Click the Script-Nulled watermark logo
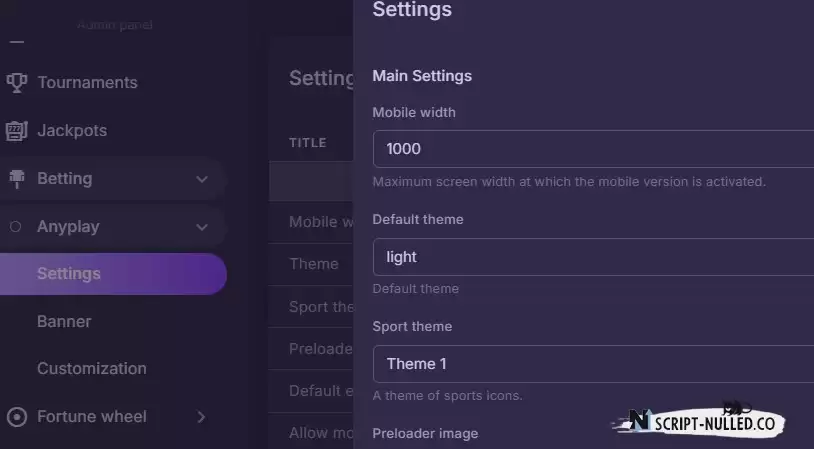The image size is (814, 449). (699, 420)
